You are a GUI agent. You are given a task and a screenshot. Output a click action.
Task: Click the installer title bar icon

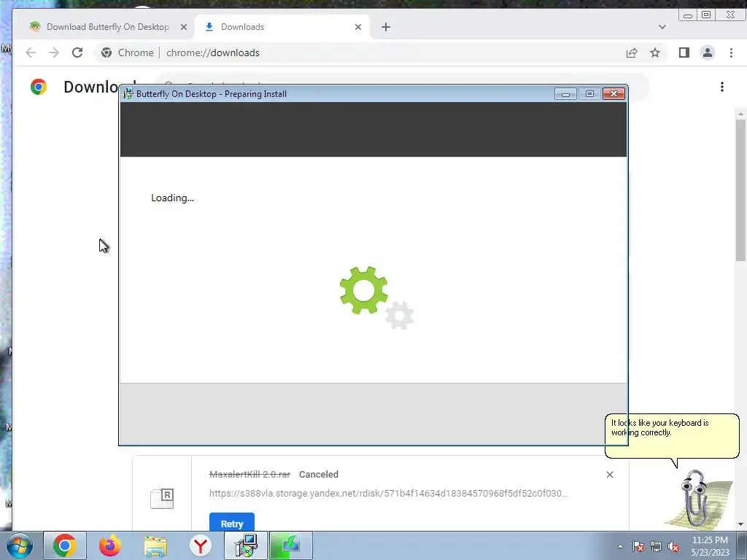pos(128,94)
